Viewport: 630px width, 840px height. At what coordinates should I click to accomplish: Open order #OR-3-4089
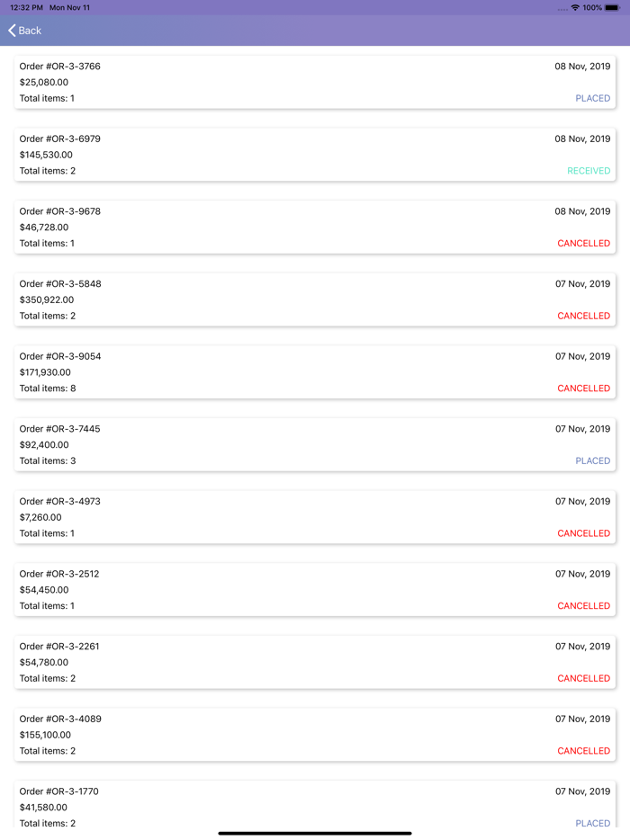pyautogui.click(x=315, y=735)
